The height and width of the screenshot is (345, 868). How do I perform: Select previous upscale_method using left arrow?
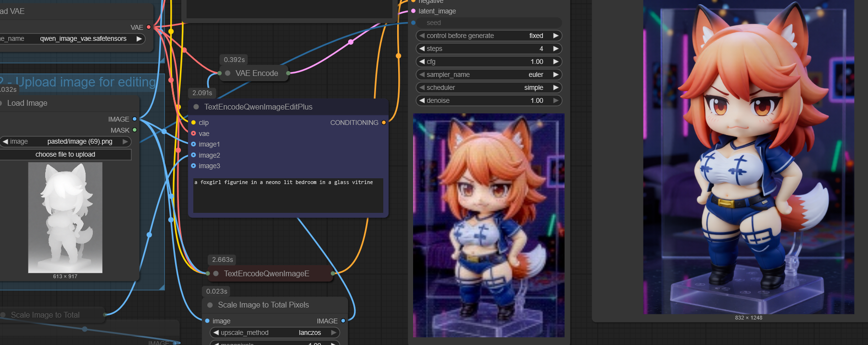[216, 333]
